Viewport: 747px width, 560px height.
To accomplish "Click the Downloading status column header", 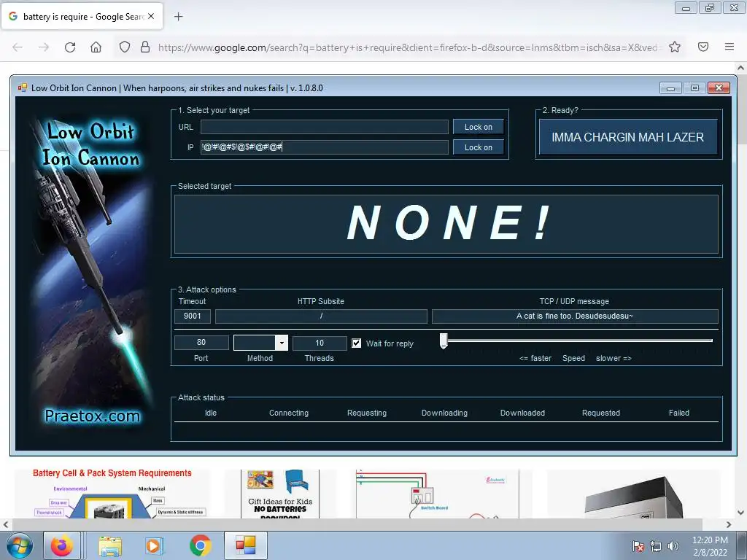I will (x=444, y=413).
